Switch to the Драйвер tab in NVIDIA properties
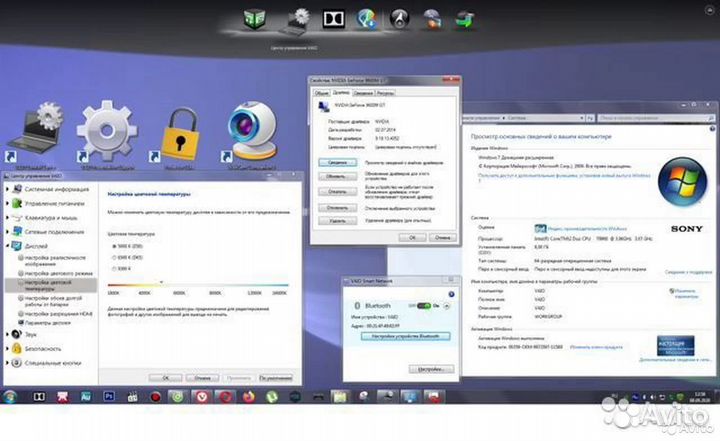The width and height of the screenshot is (720, 441). click(x=341, y=92)
